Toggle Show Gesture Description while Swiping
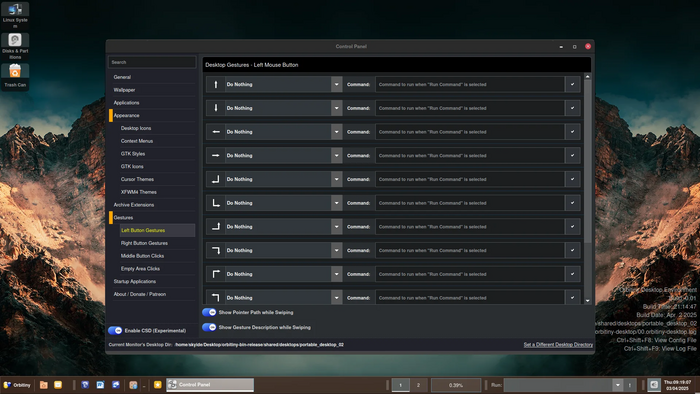The height and width of the screenshot is (394, 700). 209,327
